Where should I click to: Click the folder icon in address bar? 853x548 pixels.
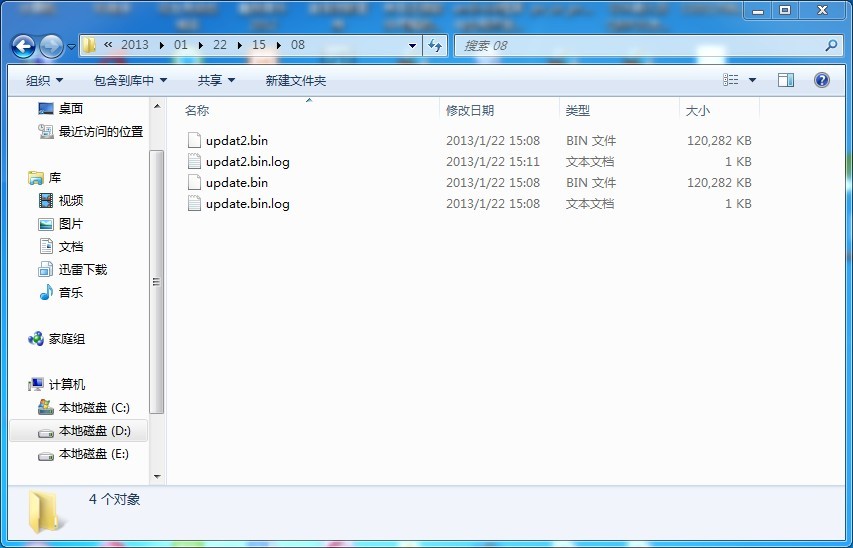[x=89, y=45]
